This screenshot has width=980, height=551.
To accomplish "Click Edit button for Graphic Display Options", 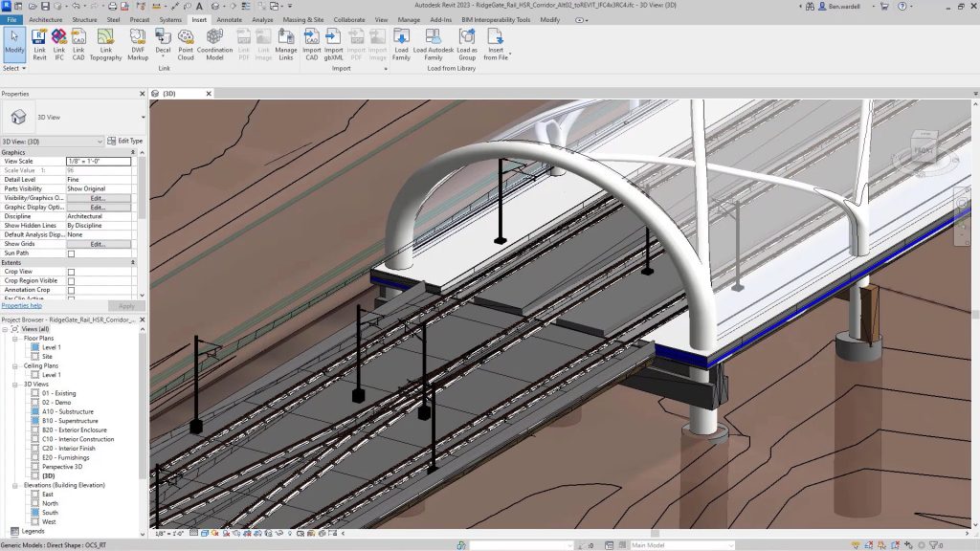I will point(100,208).
